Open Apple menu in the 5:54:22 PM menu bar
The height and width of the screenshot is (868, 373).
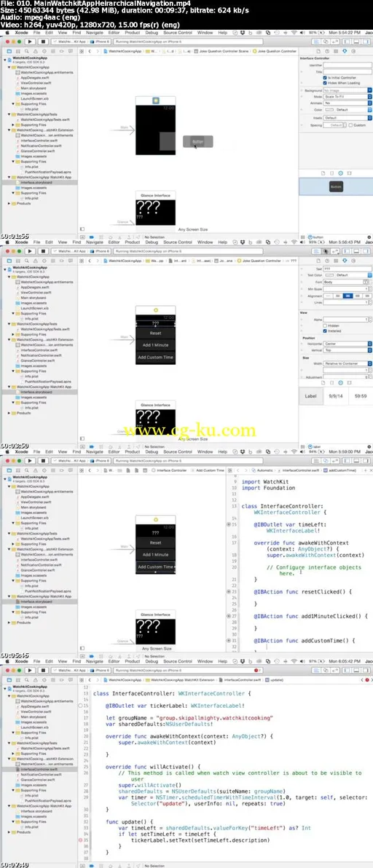point(7,33)
